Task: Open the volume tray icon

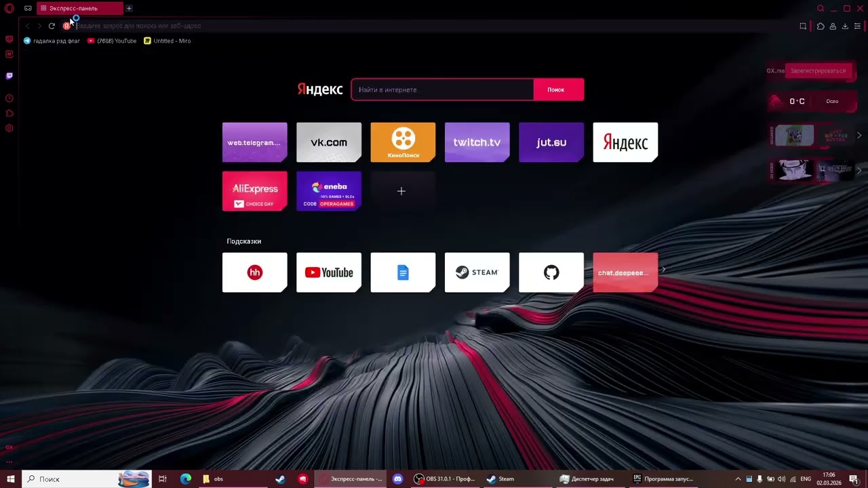Action: (x=781, y=479)
